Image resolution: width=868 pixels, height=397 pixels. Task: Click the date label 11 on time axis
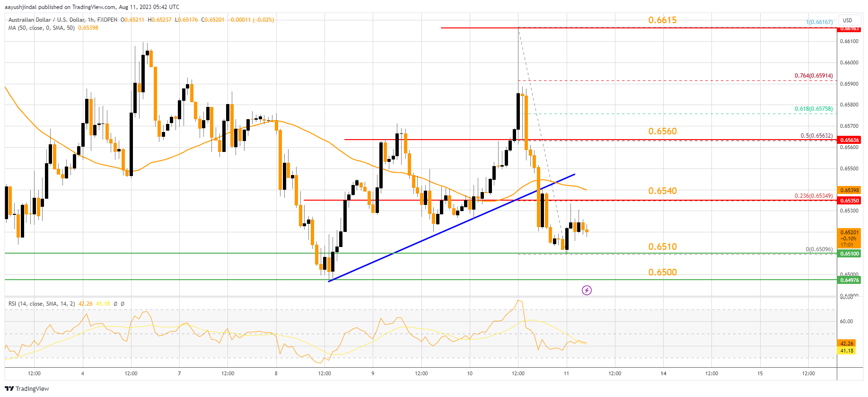(566, 373)
